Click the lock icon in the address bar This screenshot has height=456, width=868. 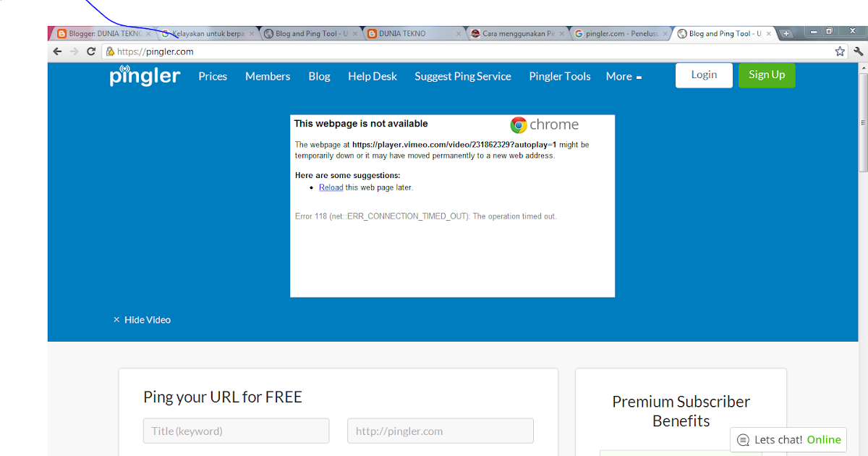(110, 51)
